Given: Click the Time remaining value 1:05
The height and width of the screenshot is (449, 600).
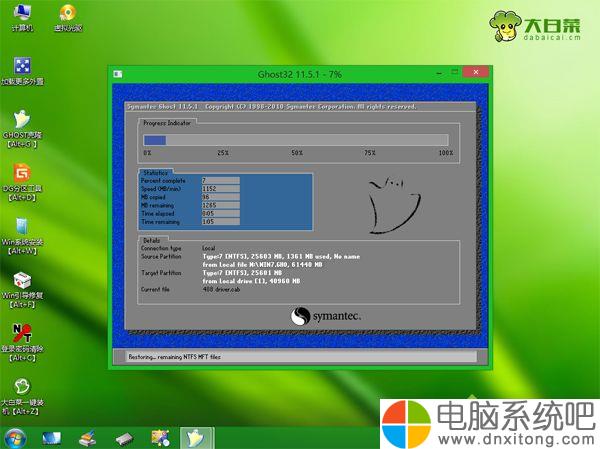Looking at the screenshot, I should click(x=221, y=222).
